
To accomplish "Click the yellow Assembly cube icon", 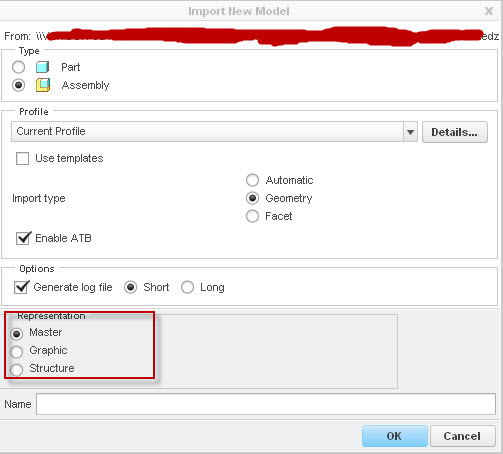I will pyautogui.click(x=43, y=85).
